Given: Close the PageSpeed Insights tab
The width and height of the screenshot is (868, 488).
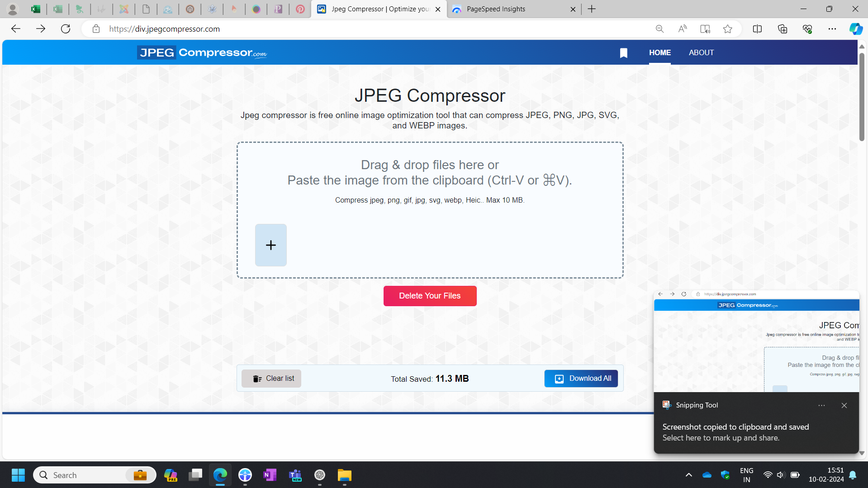Looking at the screenshot, I should [x=573, y=9].
